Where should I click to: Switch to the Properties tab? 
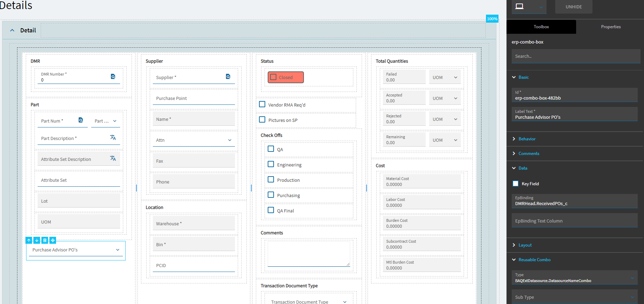click(611, 27)
